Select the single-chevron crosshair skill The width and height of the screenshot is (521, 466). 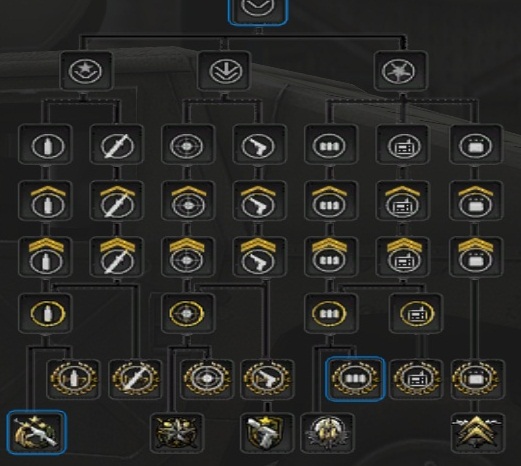coord(188,201)
